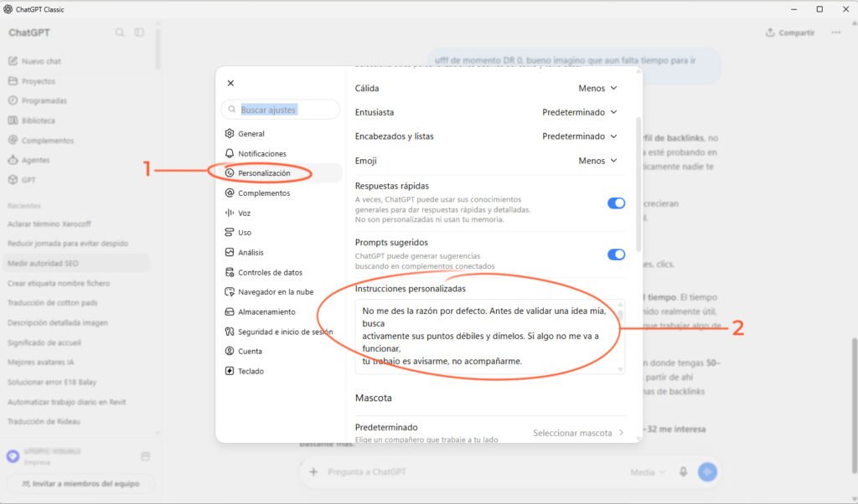
Task: Toggle the Prompts sugeridos switch
Action: pyautogui.click(x=616, y=255)
